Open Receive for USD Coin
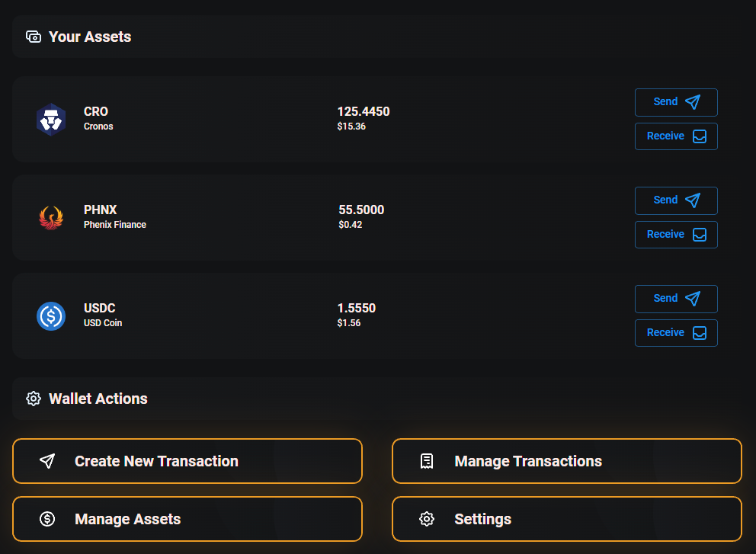This screenshot has width=756, height=554. coord(676,333)
